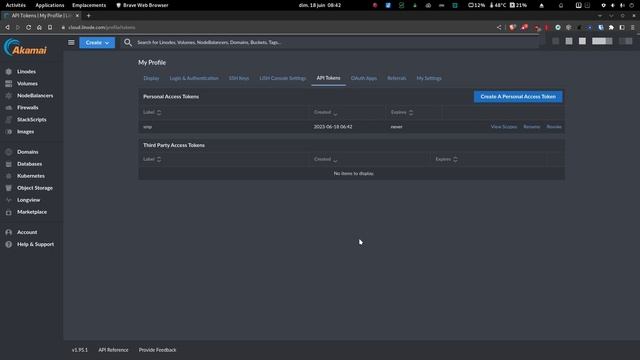Viewport: 640px width, 360px height.
Task: Open NodeBalancers icon in sidebar
Action: [9, 96]
